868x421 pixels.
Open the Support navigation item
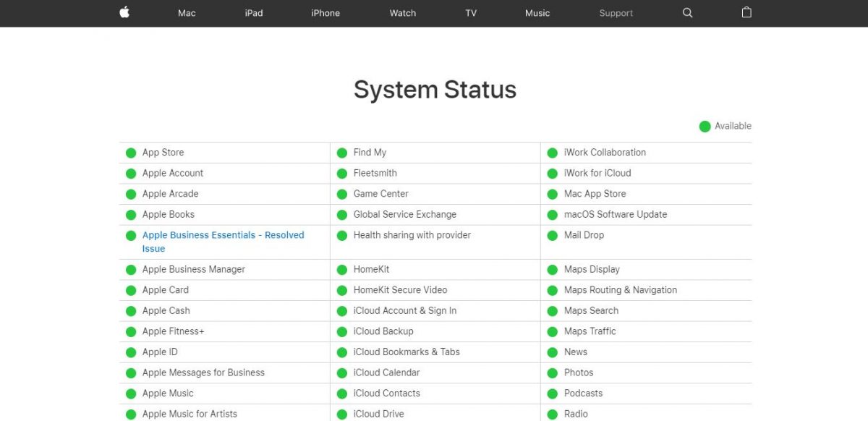pyautogui.click(x=616, y=13)
